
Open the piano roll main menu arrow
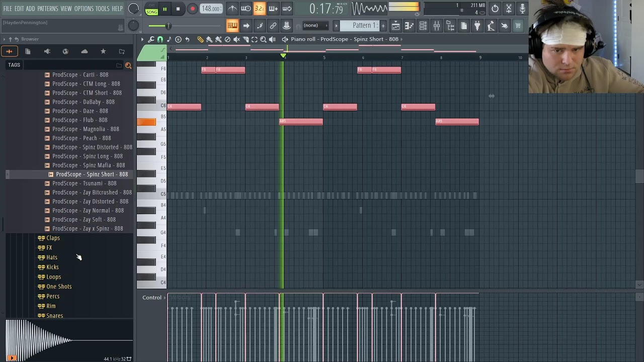[x=142, y=39]
